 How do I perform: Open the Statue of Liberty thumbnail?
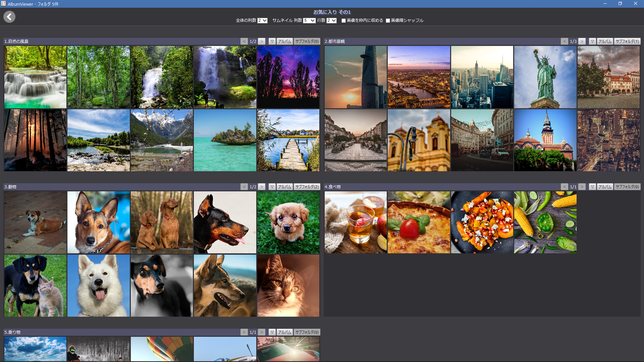pyautogui.click(x=545, y=77)
